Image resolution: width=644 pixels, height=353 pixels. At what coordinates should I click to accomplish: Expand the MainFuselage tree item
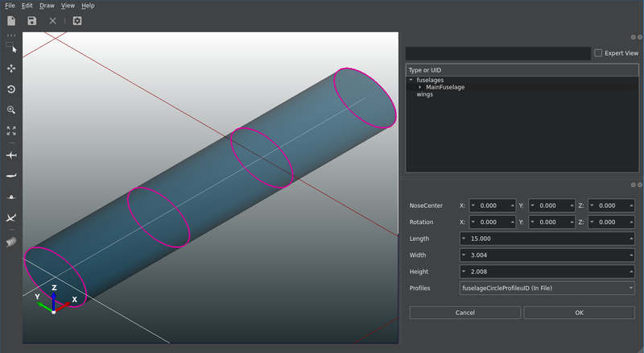coord(419,87)
